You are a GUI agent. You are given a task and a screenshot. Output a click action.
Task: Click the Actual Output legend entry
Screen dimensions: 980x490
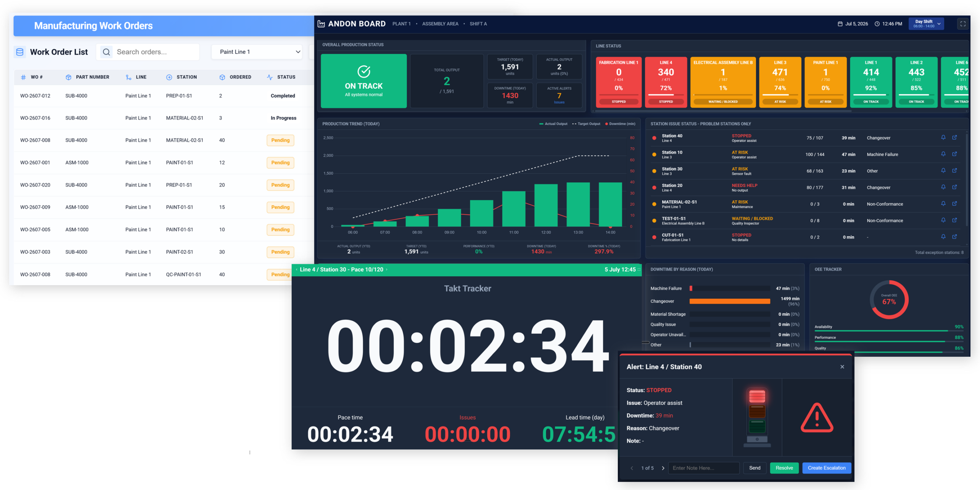pos(553,124)
